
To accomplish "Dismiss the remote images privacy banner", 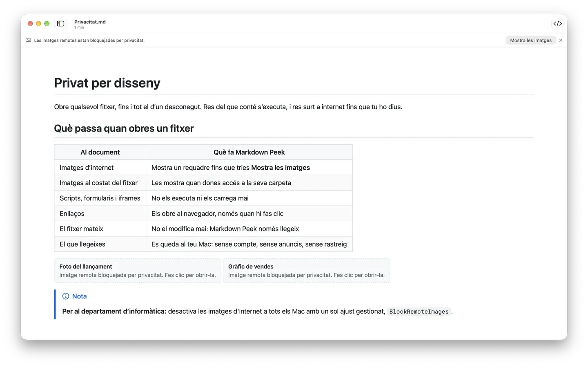I will click(561, 40).
